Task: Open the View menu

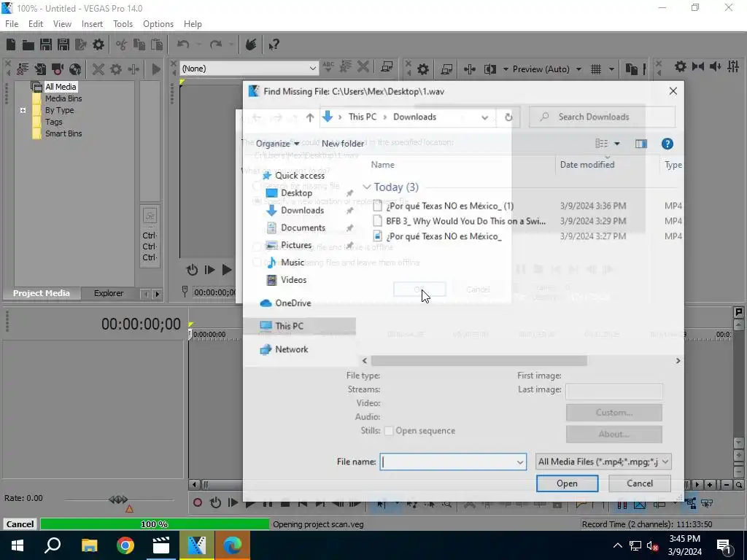Action: 62,24
